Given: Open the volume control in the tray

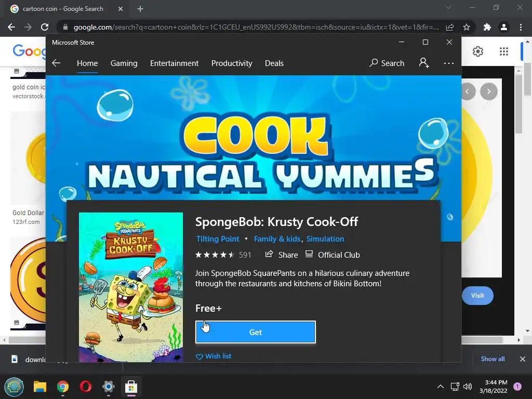Looking at the screenshot, I should [x=468, y=387].
